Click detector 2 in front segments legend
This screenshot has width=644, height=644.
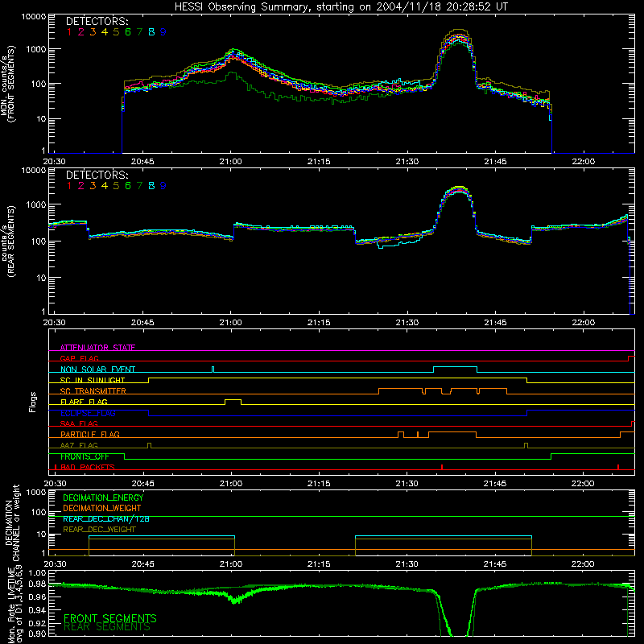[81, 32]
